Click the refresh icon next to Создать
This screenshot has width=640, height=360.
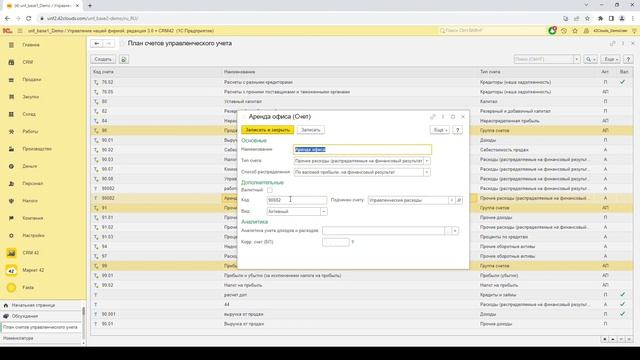click(x=124, y=60)
